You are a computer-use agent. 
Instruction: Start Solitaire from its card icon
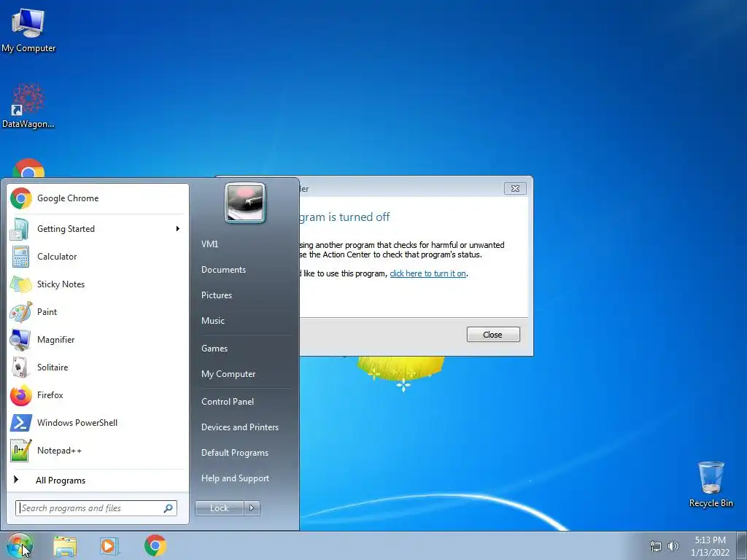pyautogui.click(x=20, y=367)
